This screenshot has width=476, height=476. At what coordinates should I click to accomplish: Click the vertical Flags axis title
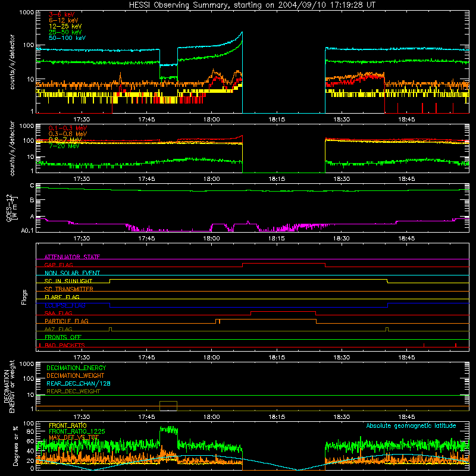(24, 297)
